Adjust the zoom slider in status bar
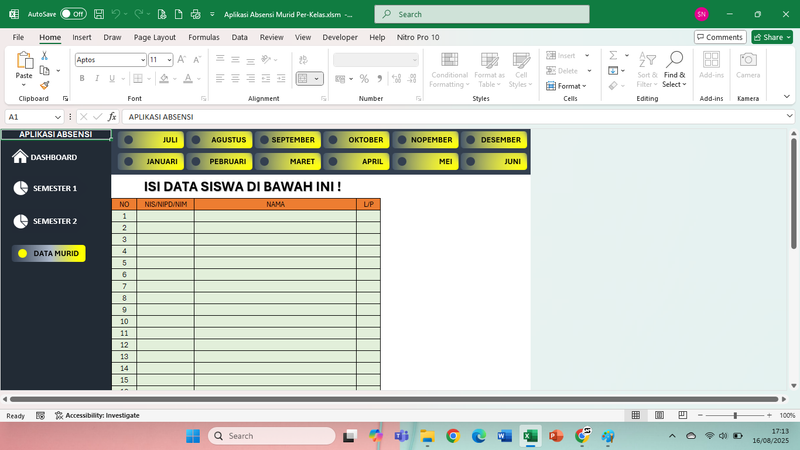Viewport: 800px width, 450px height. (736, 415)
